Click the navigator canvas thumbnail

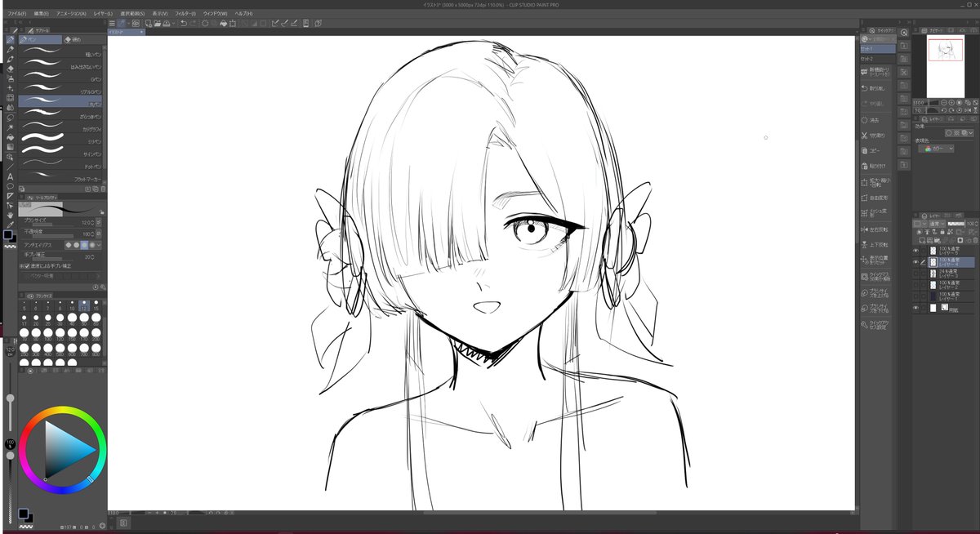click(945, 67)
